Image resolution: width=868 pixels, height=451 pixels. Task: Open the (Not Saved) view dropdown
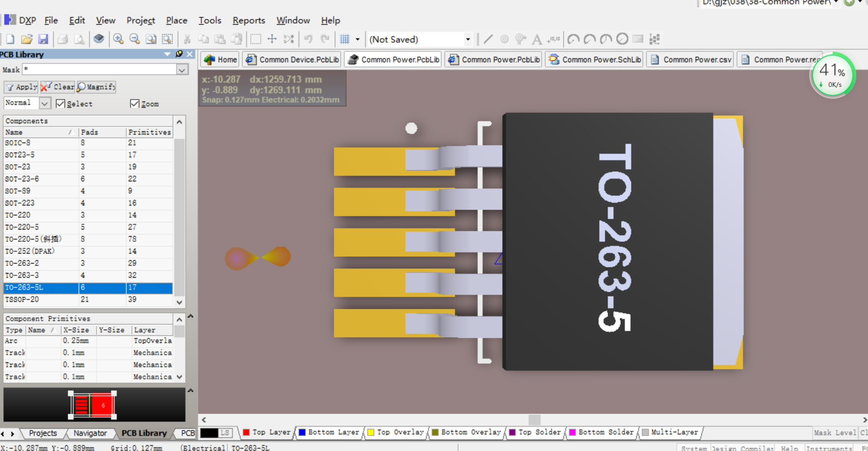coord(467,39)
